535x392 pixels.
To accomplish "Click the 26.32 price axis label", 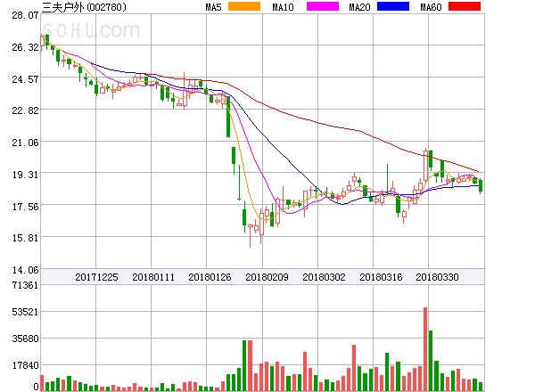I will point(25,47).
